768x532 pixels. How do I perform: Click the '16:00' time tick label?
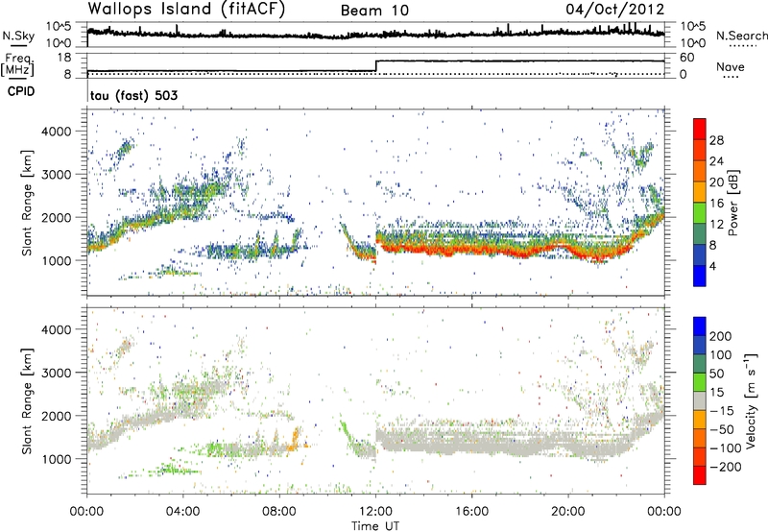pyautogui.click(x=471, y=512)
